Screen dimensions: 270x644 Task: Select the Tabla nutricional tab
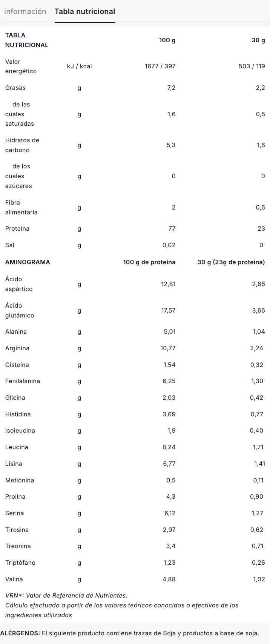point(85,11)
